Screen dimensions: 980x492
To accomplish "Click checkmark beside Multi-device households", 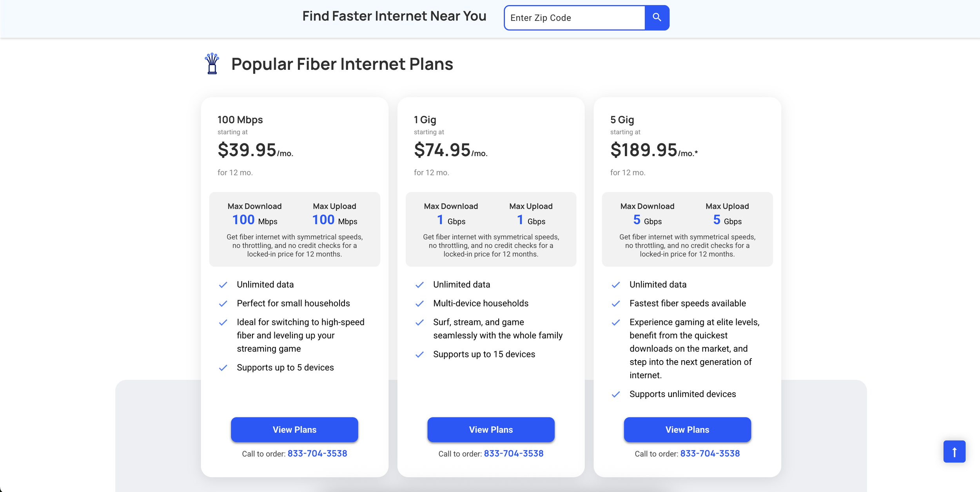I will [x=419, y=304].
